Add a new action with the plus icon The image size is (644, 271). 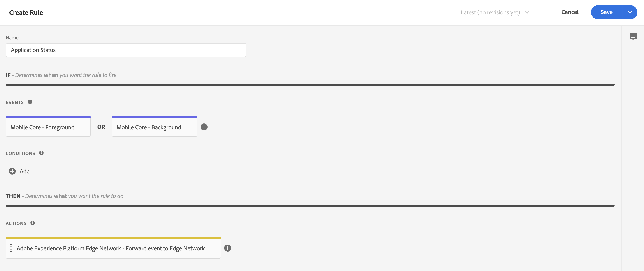pos(227,248)
